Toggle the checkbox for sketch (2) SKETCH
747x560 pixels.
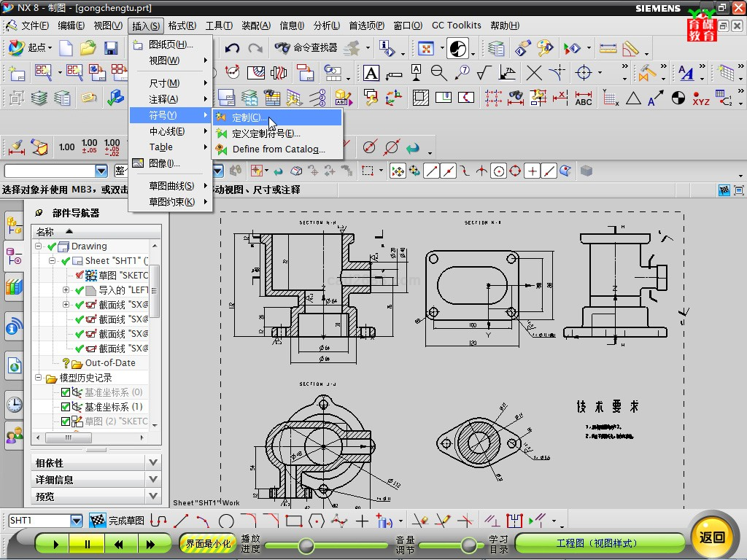(x=66, y=421)
